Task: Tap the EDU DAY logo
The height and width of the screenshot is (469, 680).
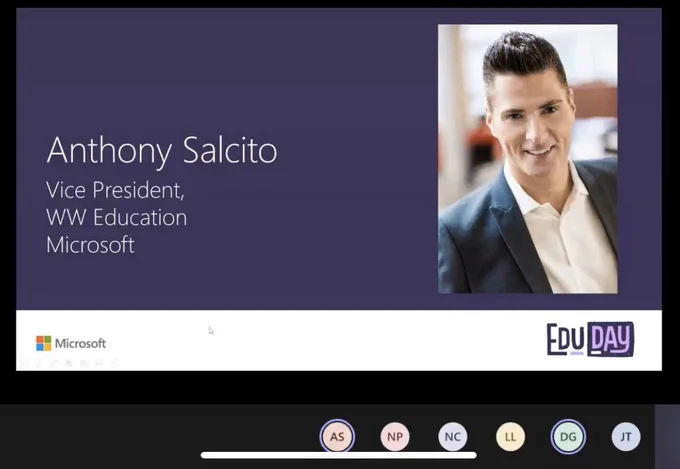Action: [590, 339]
